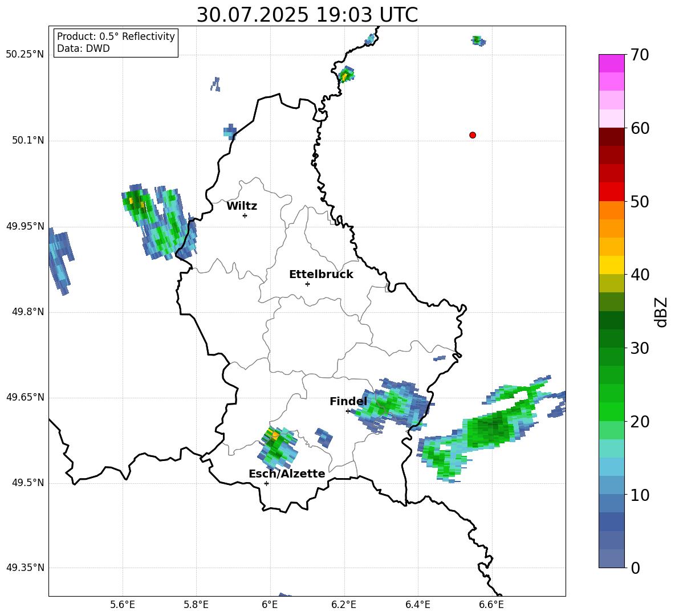Click the Data: DWD text
Image resolution: width=675 pixels, height=616 pixels.
[x=83, y=48]
